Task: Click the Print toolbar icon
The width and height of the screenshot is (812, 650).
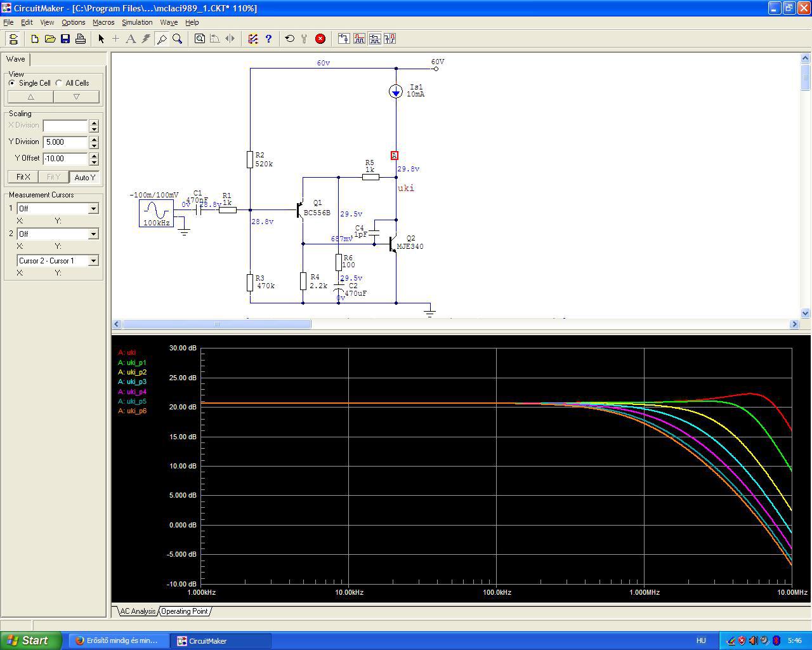Action: point(81,39)
